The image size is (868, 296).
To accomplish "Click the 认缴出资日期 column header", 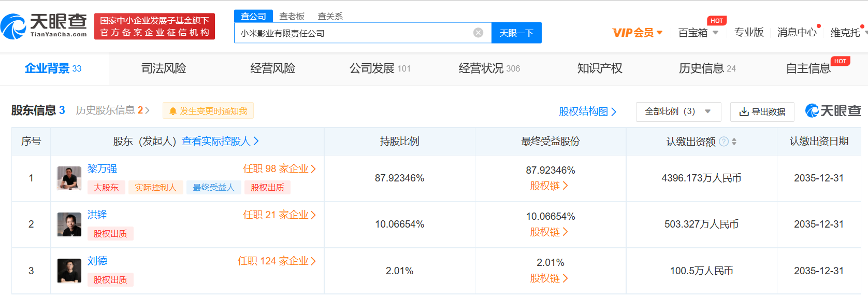I will tap(819, 141).
